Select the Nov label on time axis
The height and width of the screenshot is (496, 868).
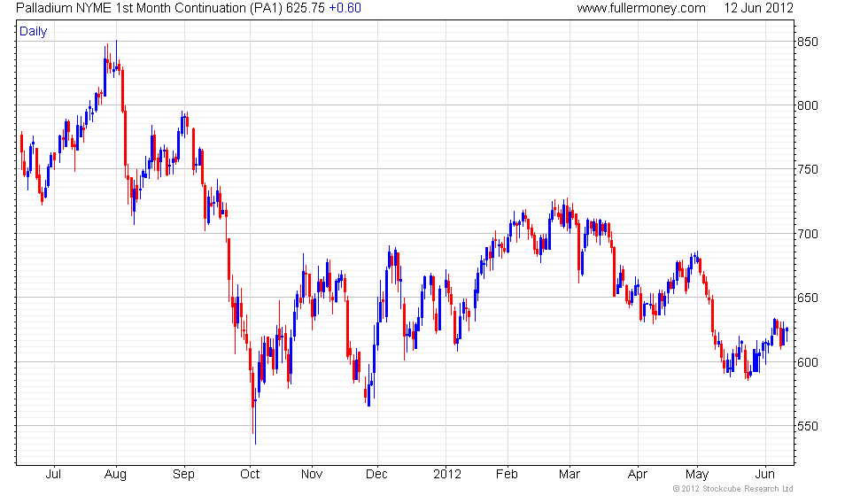coord(312,475)
